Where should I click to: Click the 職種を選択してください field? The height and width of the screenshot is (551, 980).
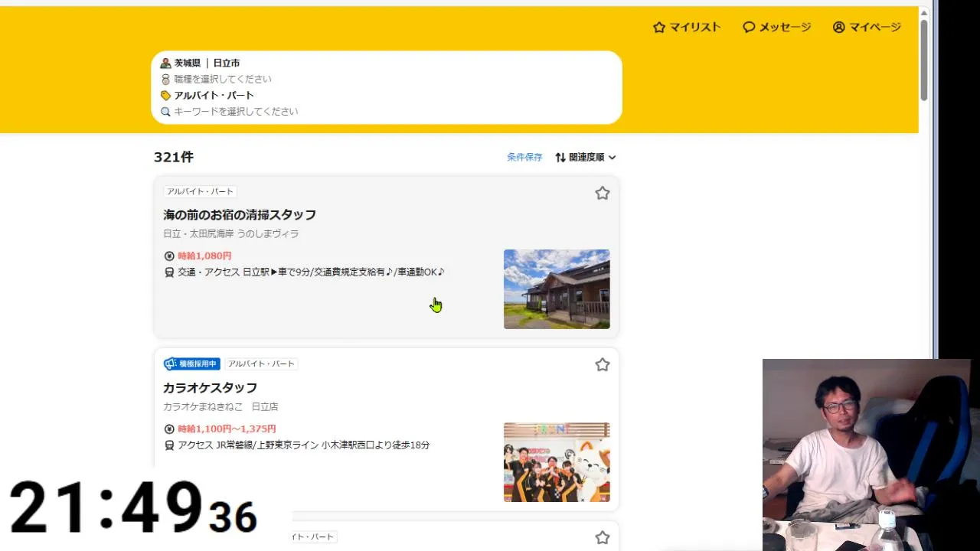click(387, 79)
